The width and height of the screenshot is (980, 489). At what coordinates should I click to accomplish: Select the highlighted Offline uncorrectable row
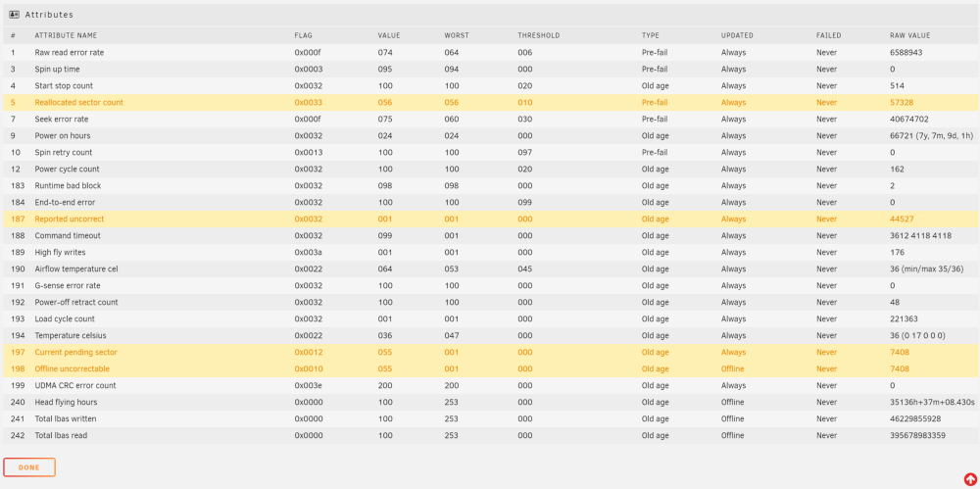(490, 368)
